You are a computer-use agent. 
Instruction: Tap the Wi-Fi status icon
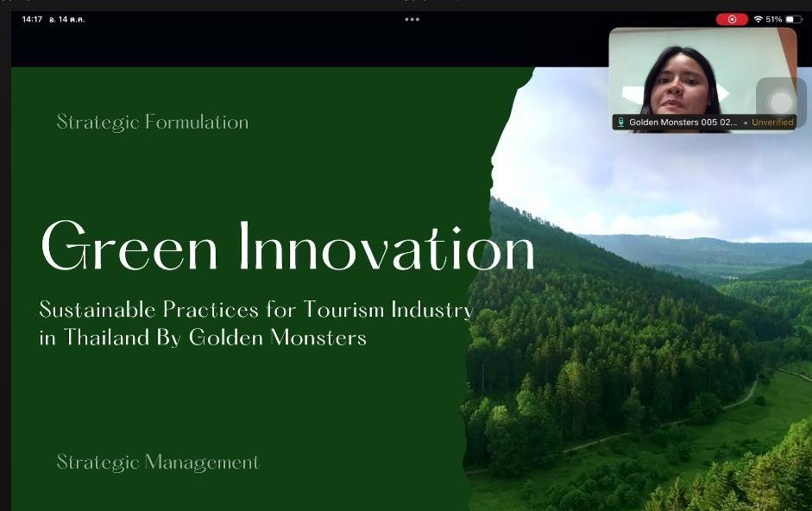(758, 19)
